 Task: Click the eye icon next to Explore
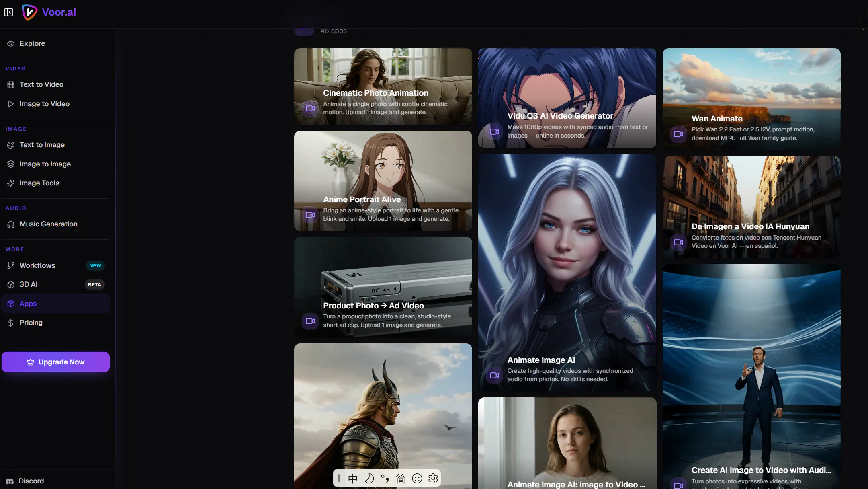11,43
